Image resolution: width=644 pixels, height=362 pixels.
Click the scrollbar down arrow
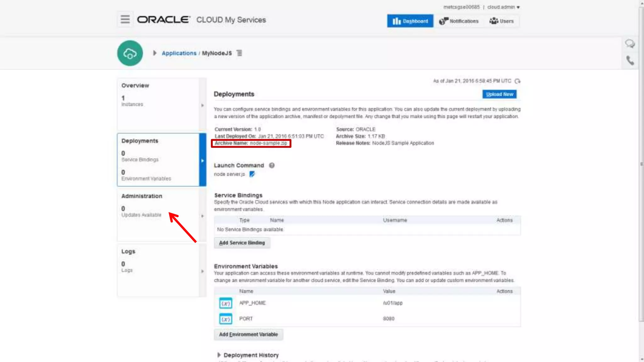coord(641,359)
